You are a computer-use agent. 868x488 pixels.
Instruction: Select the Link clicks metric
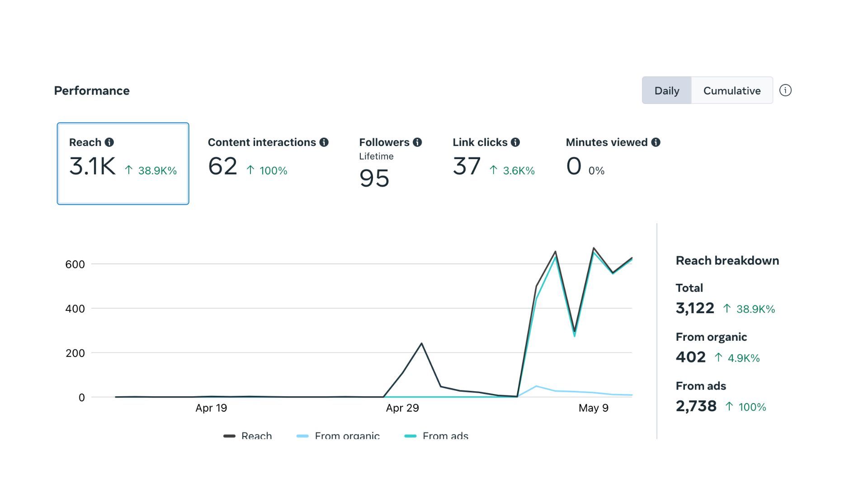pos(494,158)
